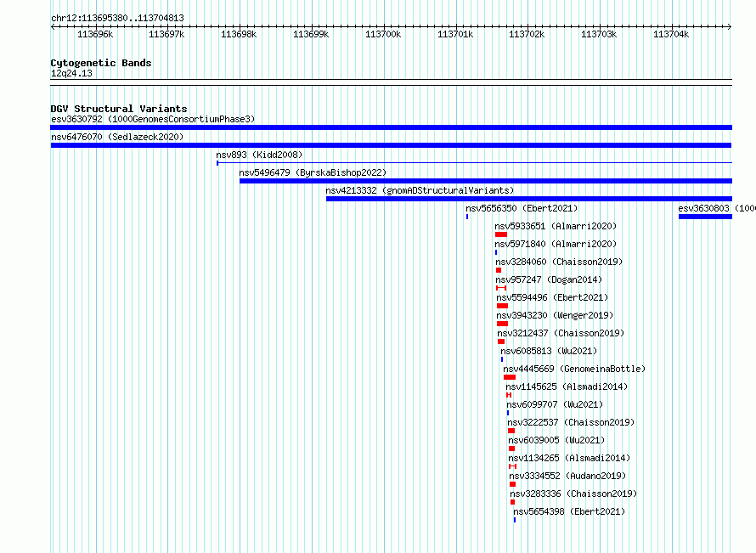Click the 113698k ruler tick label
This screenshot has height=553, width=756.
pos(239,34)
